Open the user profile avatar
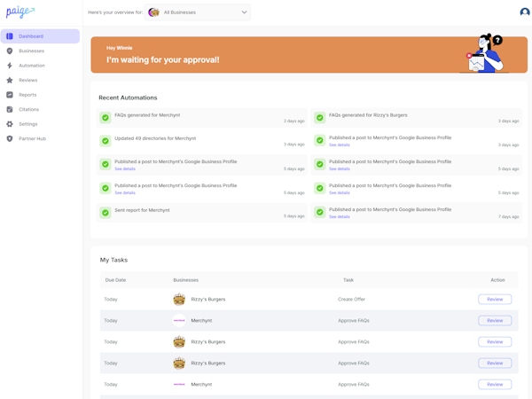 click(525, 12)
